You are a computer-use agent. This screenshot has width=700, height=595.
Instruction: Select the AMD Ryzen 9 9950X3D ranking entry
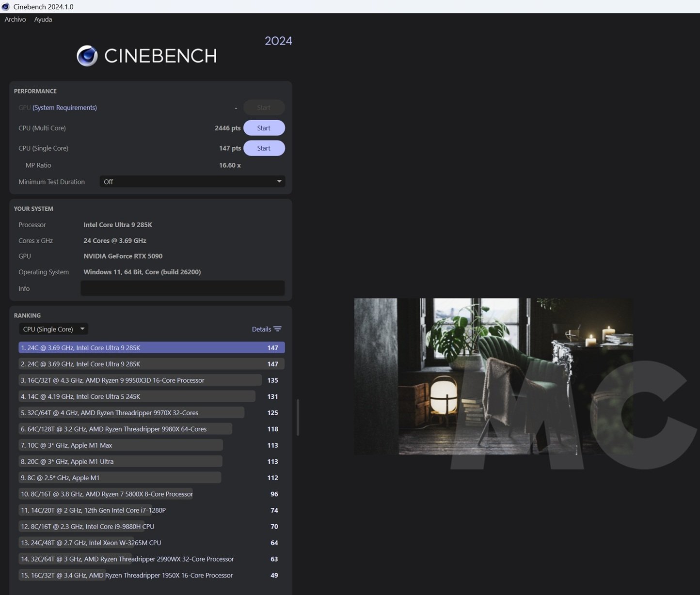[141, 380]
